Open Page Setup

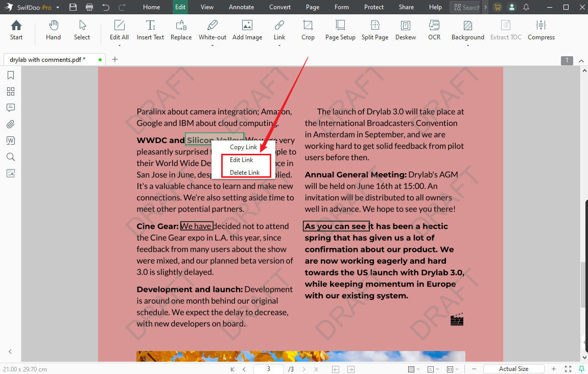coord(340,30)
